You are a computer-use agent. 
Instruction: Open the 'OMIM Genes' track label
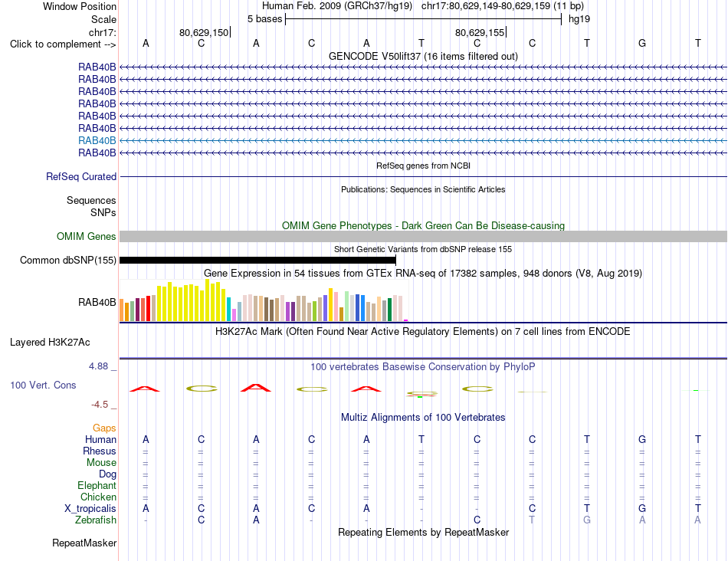pos(87,236)
